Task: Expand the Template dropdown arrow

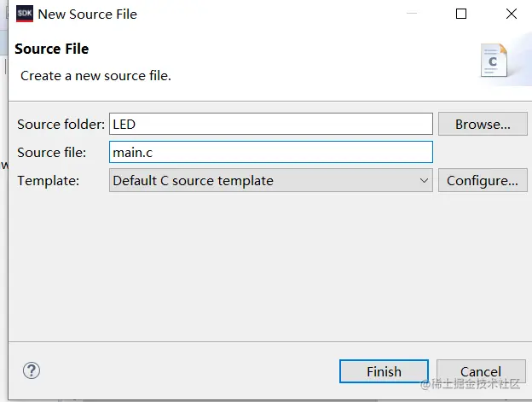Action: [x=425, y=180]
